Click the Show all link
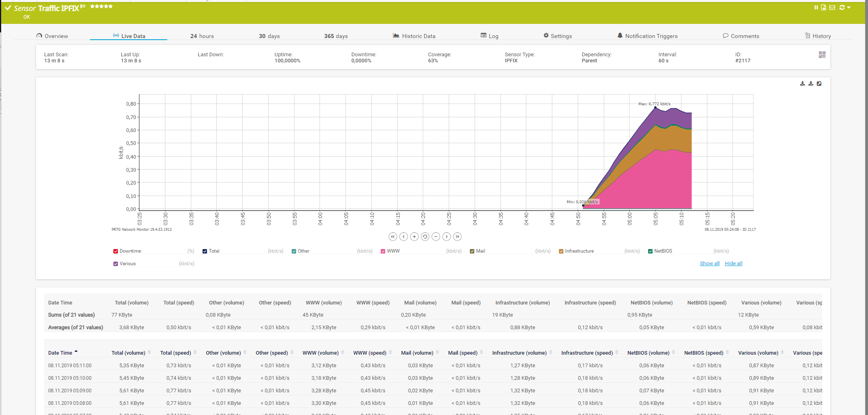868x415 pixels. tap(709, 264)
